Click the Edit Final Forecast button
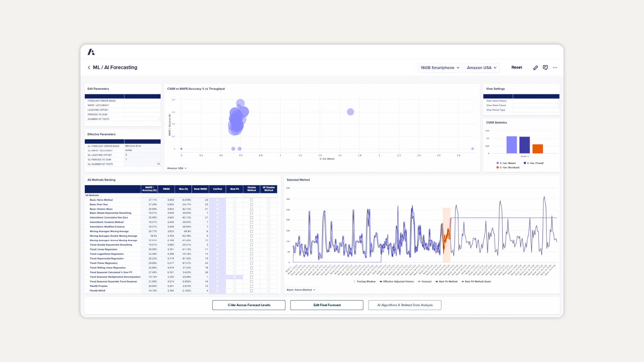The width and height of the screenshot is (644, 362). tap(327, 305)
